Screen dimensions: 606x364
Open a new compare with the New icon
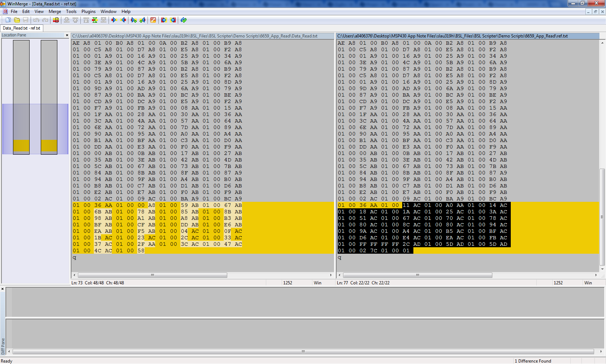click(x=8, y=20)
